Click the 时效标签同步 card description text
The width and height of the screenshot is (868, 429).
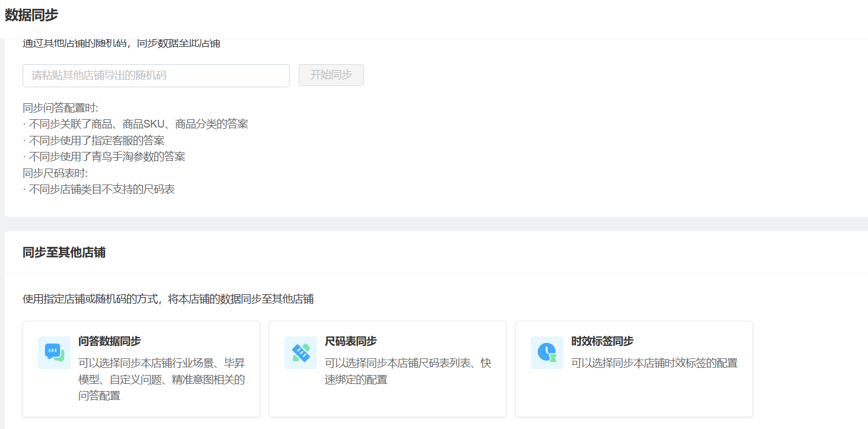coord(654,363)
